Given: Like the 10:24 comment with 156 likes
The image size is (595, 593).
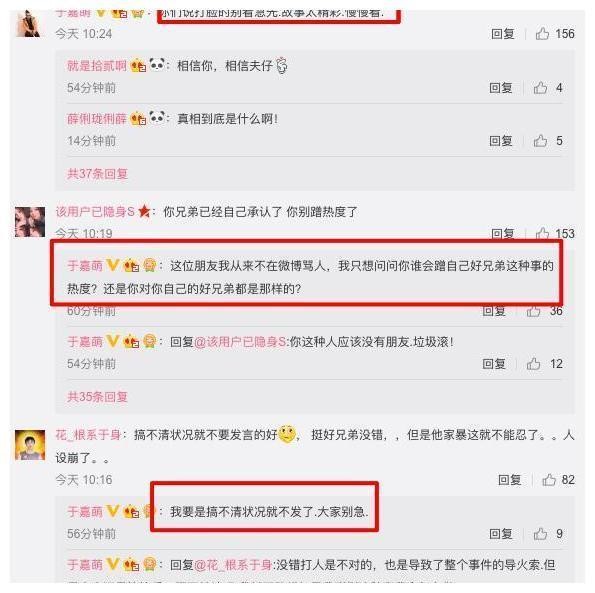Looking at the screenshot, I should point(542,34).
